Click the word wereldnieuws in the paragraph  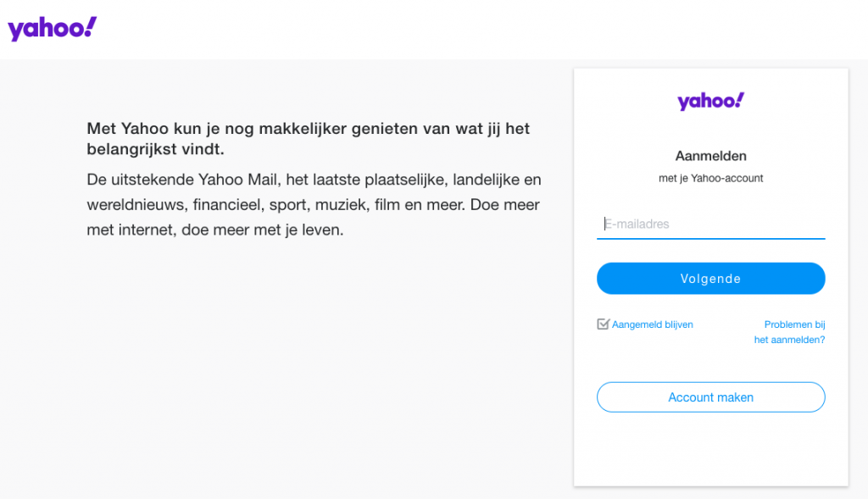tap(137, 205)
